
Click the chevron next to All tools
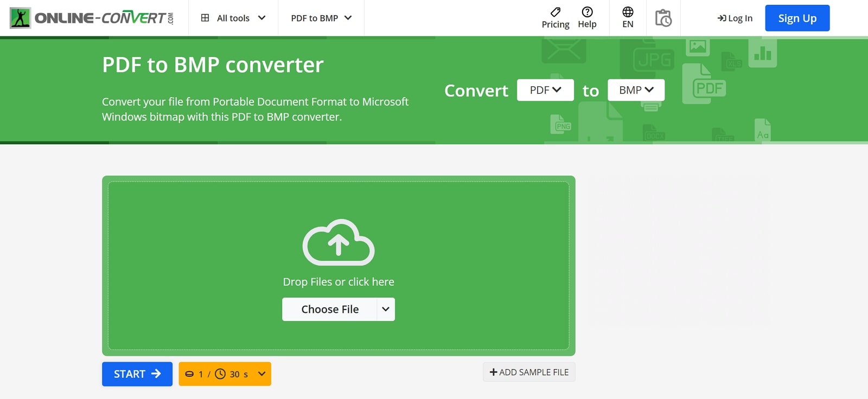261,18
